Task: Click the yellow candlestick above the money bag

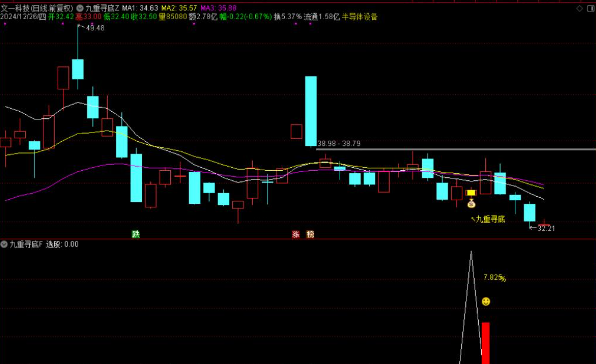Action: pyautogui.click(x=471, y=193)
